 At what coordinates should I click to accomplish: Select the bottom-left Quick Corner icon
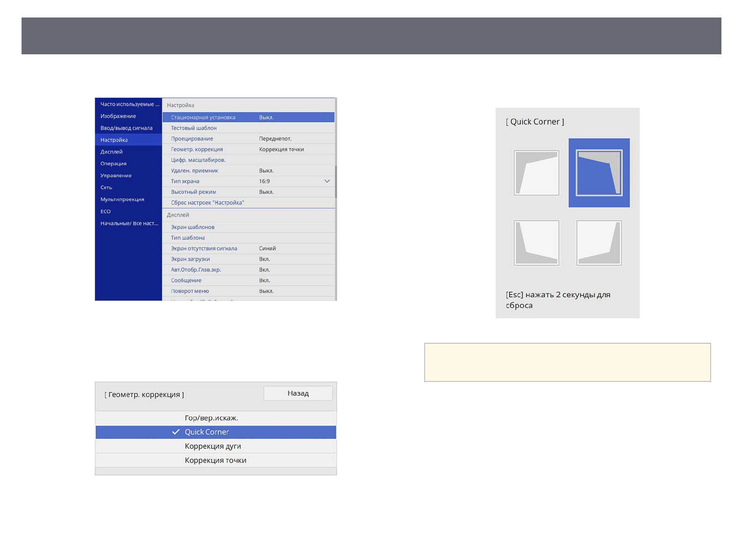(x=536, y=243)
